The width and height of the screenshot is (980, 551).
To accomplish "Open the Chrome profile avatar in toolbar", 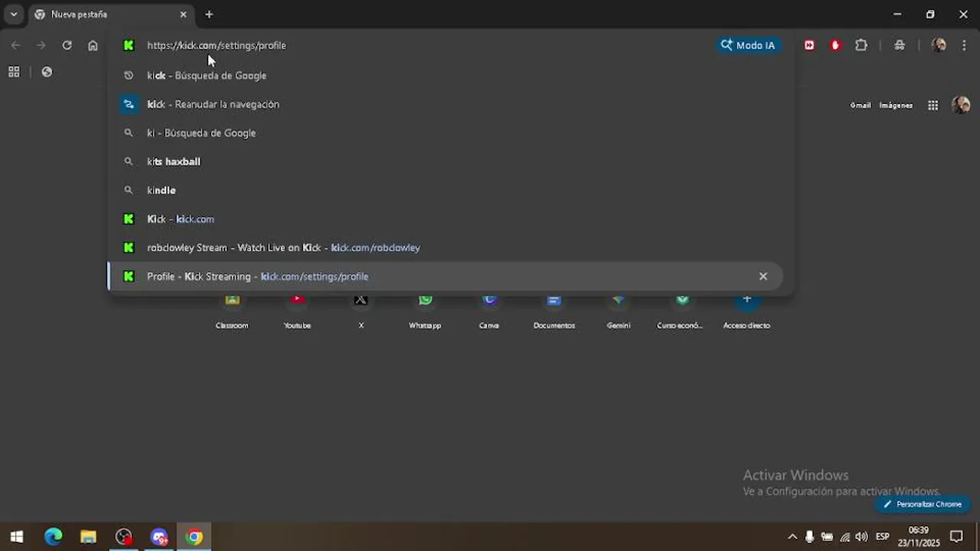I will tap(939, 45).
